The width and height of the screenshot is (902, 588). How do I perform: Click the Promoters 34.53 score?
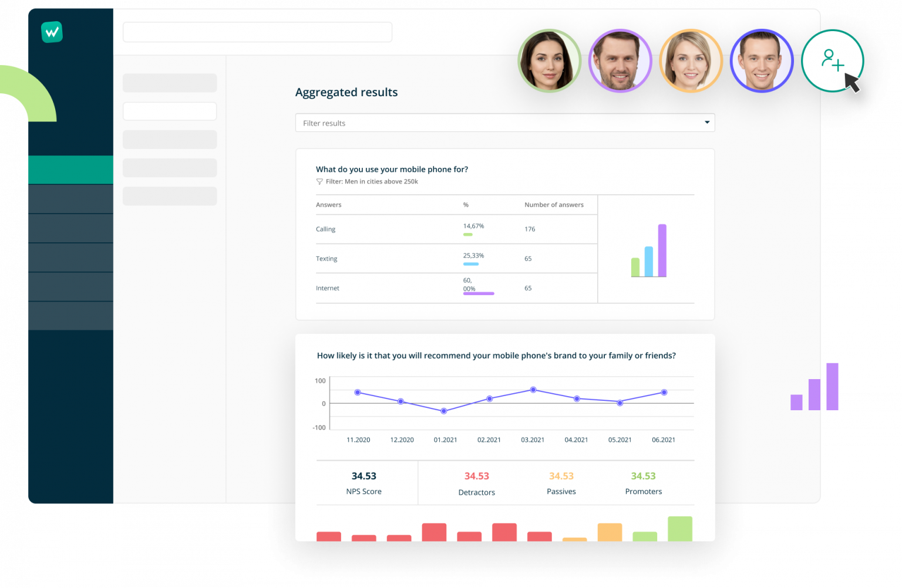643,476
